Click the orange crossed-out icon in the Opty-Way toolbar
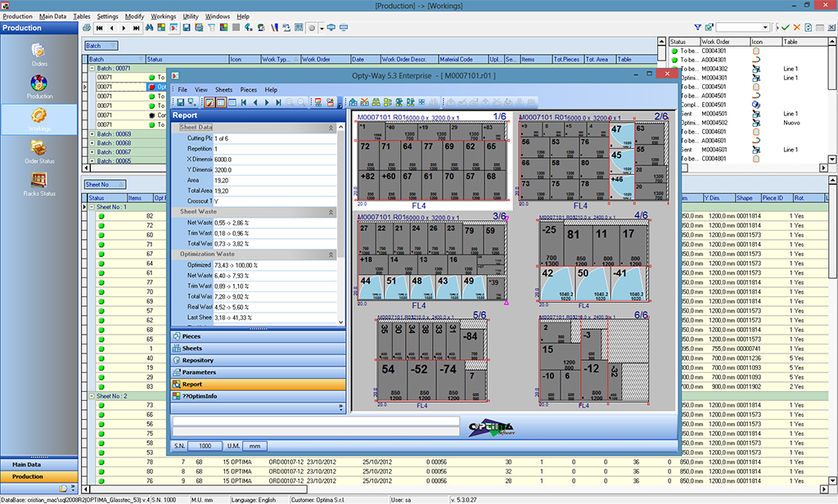This screenshot has width=838, height=504. click(x=364, y=102)
